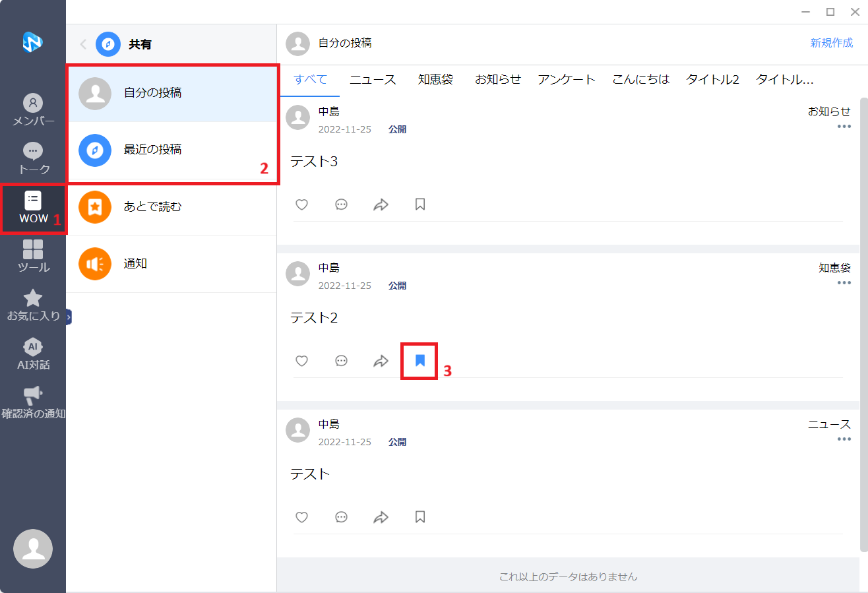Open 確認済の通知 megaphone icon
The width and height of the screenshot is (868, 593).
(33, 402)
